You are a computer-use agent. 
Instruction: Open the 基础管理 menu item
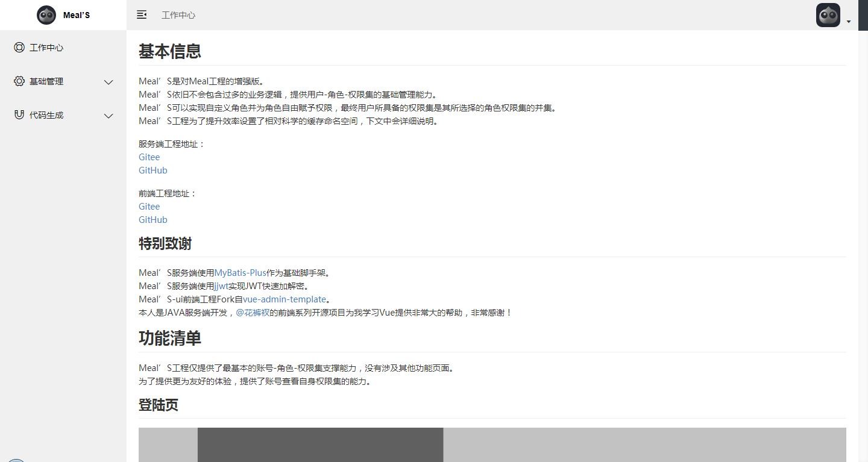(x=46, y=81)
